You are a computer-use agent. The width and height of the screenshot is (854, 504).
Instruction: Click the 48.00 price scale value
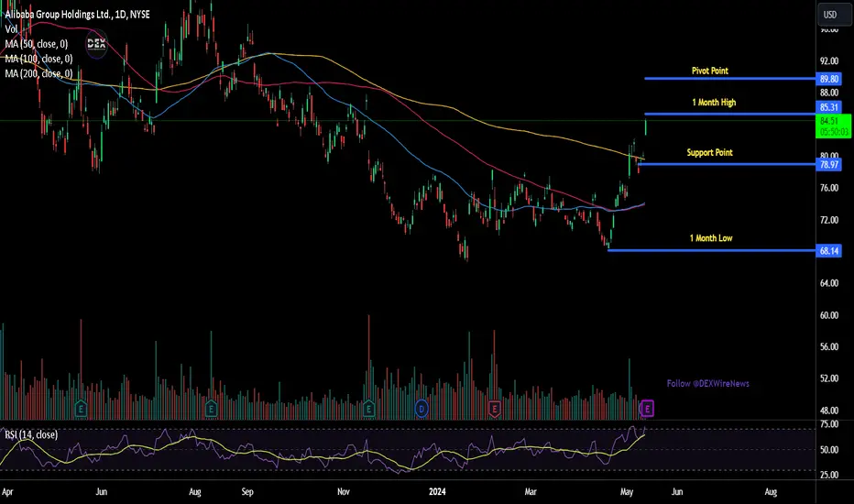point(829,411)
